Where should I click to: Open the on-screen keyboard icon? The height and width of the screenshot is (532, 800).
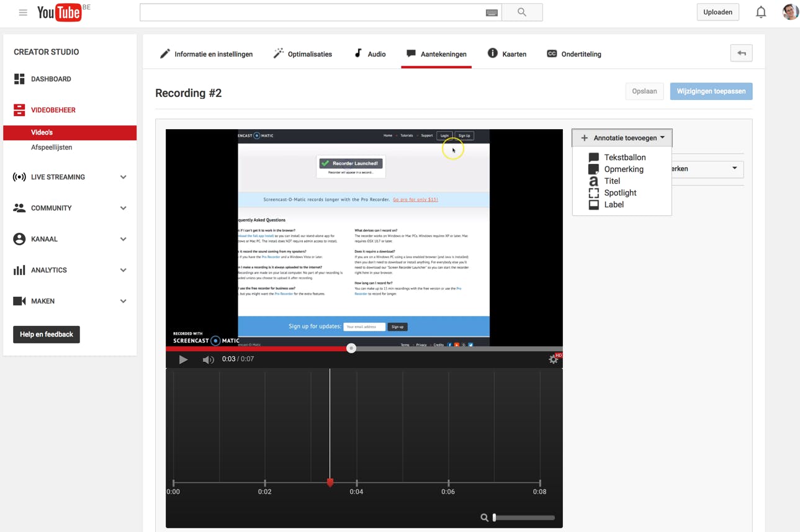click(x=492, y=12)
